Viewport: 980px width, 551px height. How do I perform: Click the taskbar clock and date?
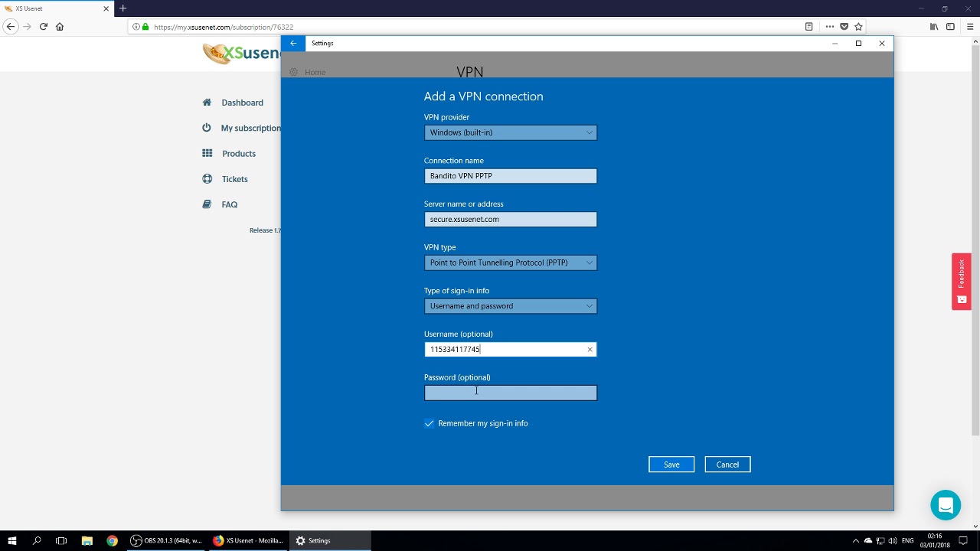pyautogui.click(x=935, y=541)
